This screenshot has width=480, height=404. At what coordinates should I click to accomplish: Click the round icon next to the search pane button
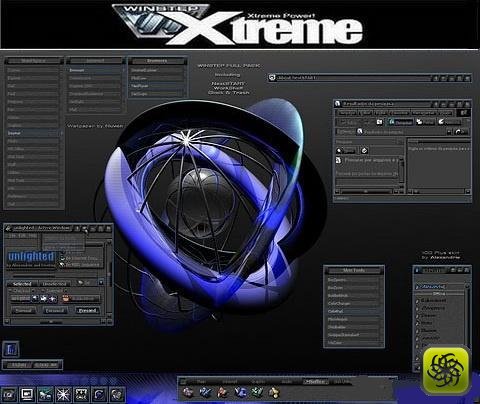[x=364, y=151]
